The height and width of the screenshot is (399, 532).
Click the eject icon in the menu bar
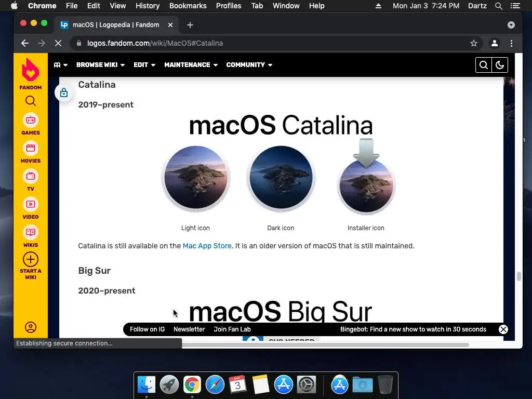[378, 6]
